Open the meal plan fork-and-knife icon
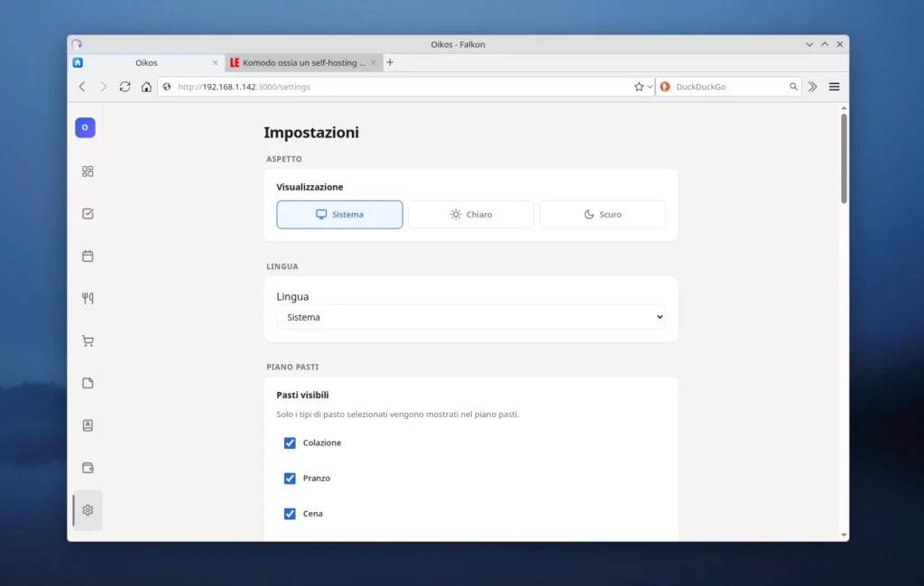Image resolution: width=924 pixels, height=586 pixels. (x=88, y=299)
